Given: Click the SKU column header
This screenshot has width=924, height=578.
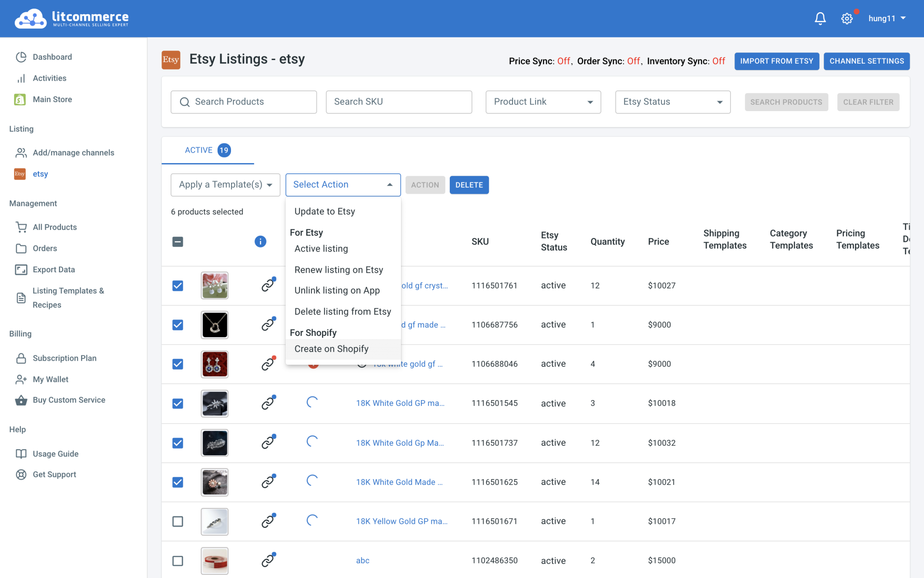Looking at the screenshot, I should tap(480, 242).
